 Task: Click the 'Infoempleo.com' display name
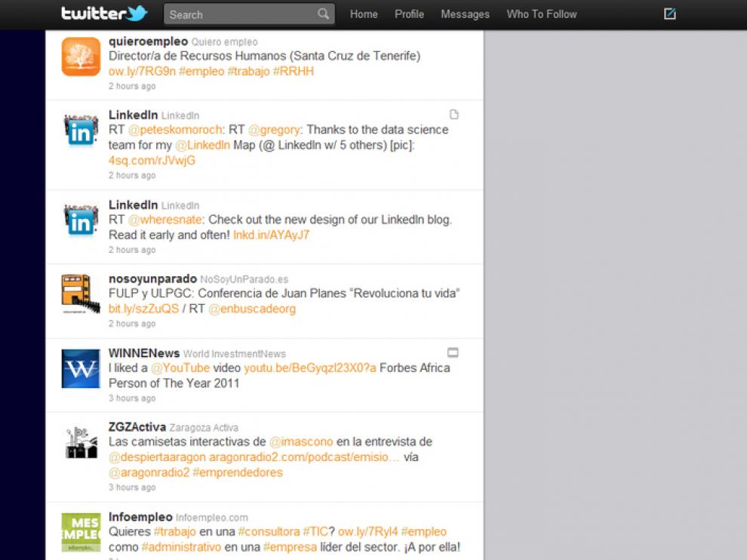coord(212,518)
